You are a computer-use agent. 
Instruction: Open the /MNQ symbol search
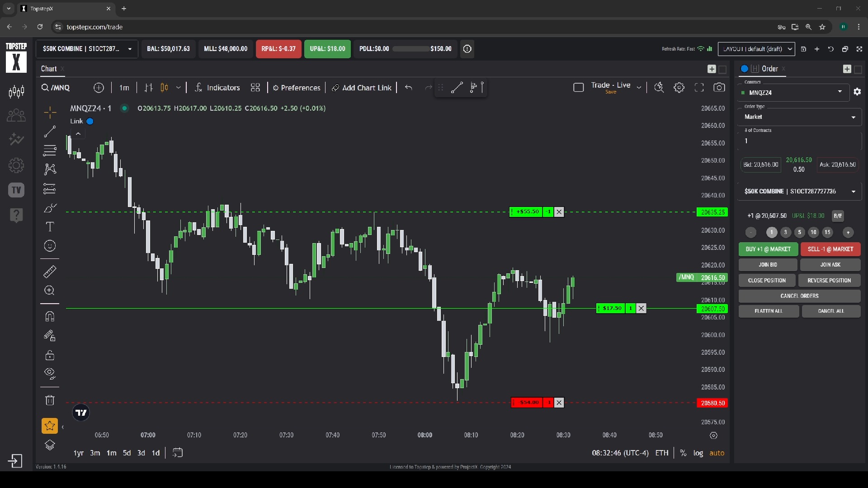(56, 88)
